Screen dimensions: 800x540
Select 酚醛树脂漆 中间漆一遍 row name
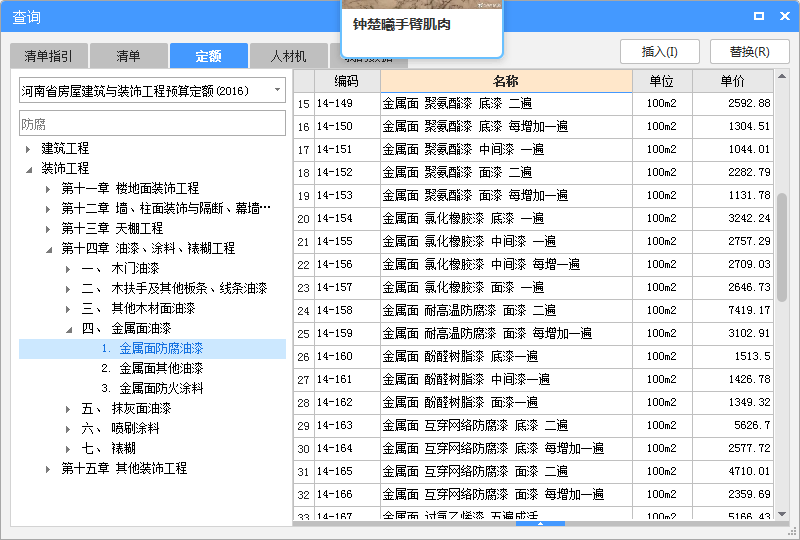coord(466,379)
